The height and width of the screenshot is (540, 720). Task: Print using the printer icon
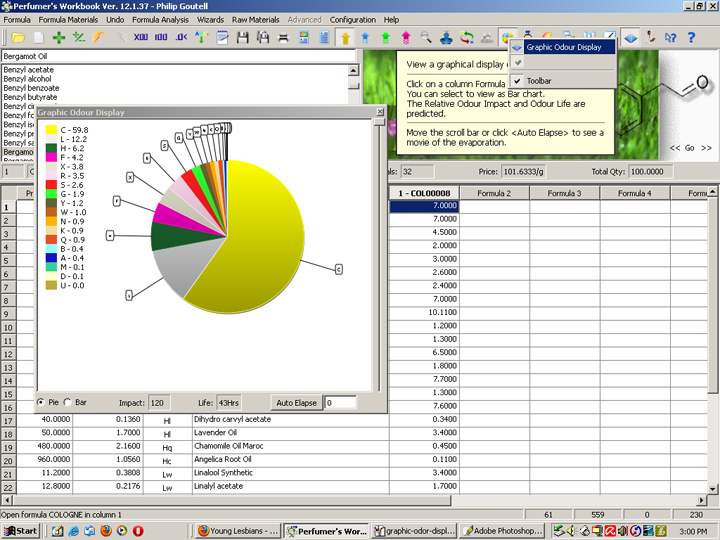tap(283, 38)
